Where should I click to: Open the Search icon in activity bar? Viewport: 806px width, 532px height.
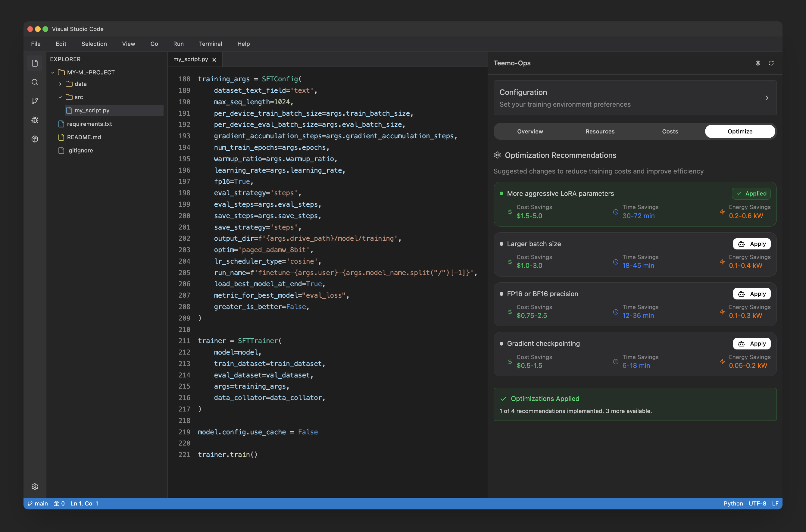(35, 82)
